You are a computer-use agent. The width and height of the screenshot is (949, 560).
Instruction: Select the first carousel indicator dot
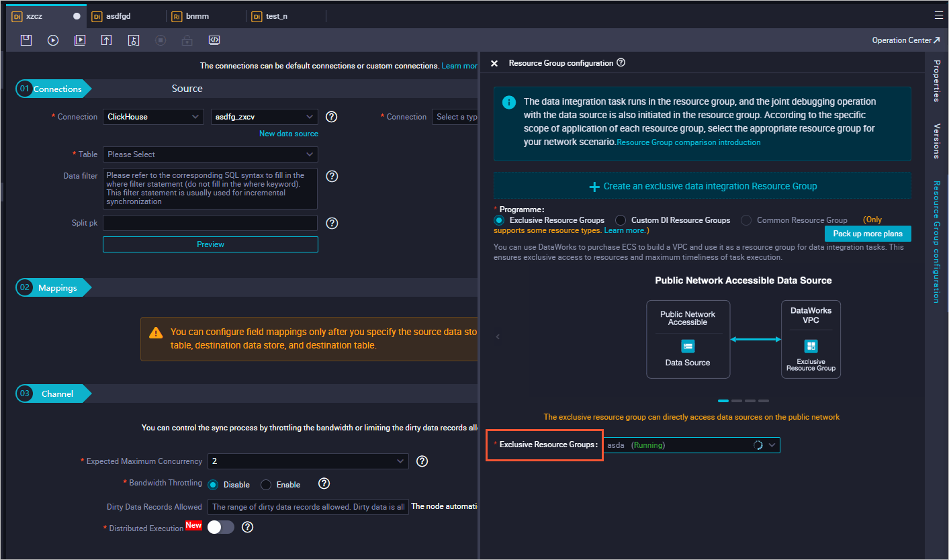[723, 401]
